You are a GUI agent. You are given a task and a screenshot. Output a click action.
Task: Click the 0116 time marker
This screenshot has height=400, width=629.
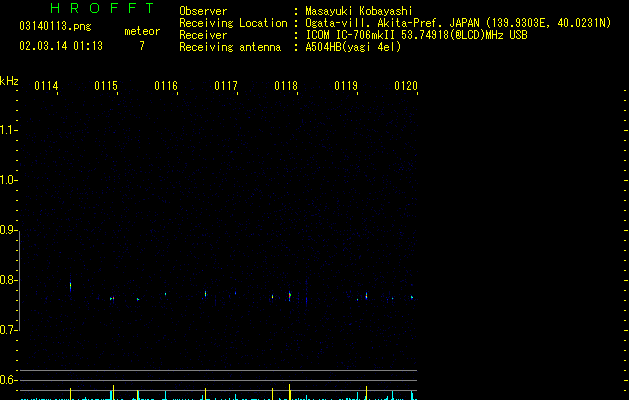tap(166, 86)
